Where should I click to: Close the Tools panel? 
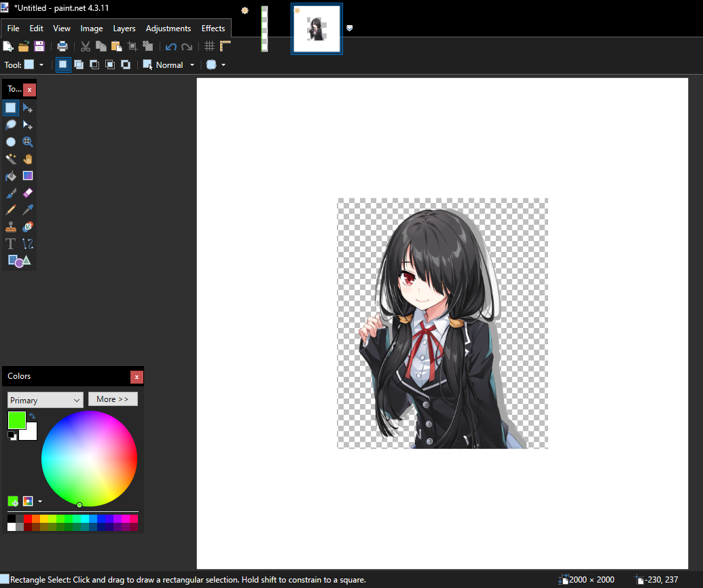(x=30, y=90)
